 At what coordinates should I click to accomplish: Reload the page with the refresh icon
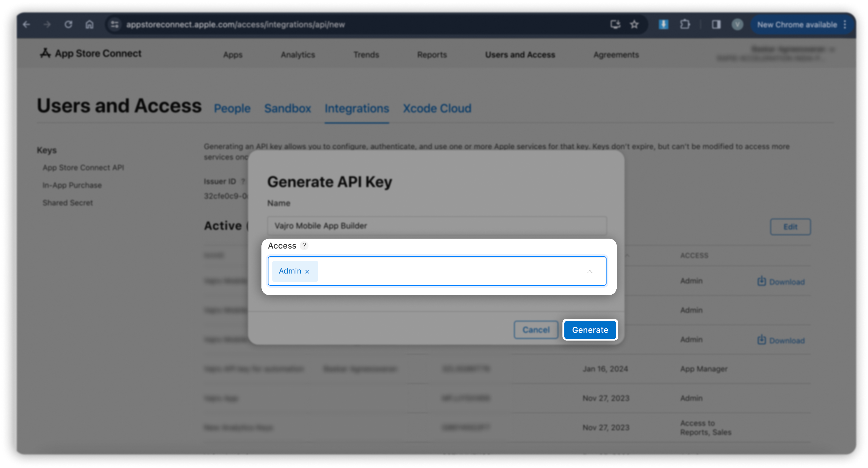pos(68,24)
